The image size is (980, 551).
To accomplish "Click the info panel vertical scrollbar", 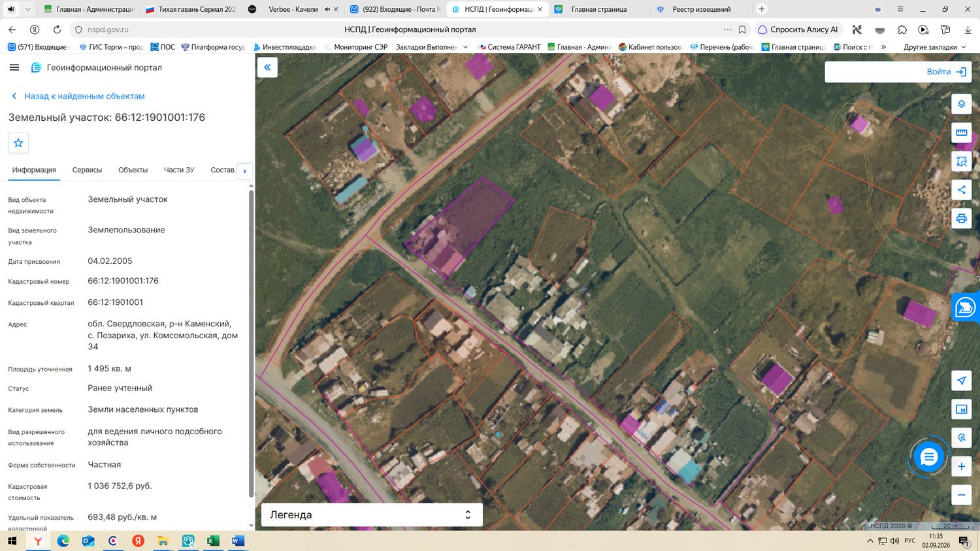I will pos(252,344).
